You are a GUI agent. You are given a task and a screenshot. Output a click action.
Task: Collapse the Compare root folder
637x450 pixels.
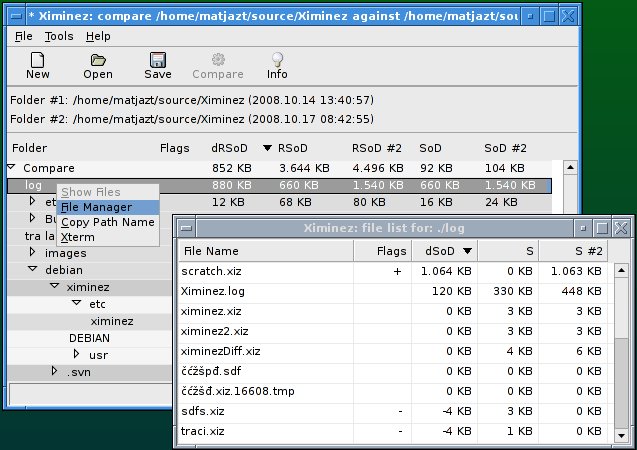[13, 168]
